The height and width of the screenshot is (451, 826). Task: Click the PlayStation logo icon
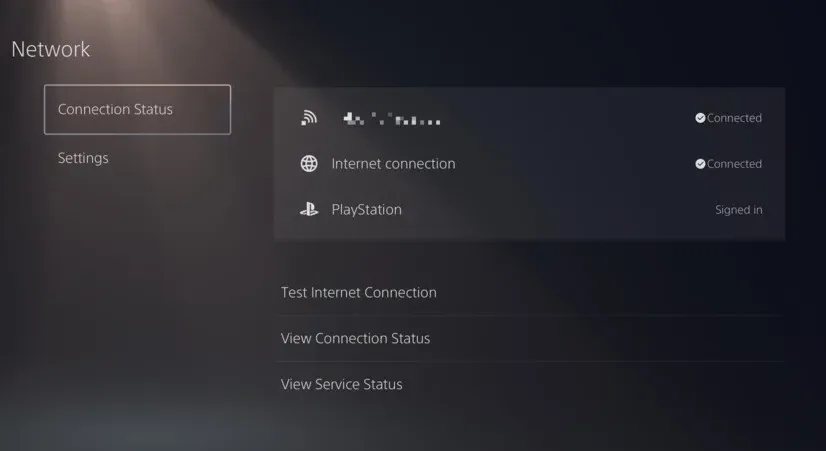tap(309, 210)
